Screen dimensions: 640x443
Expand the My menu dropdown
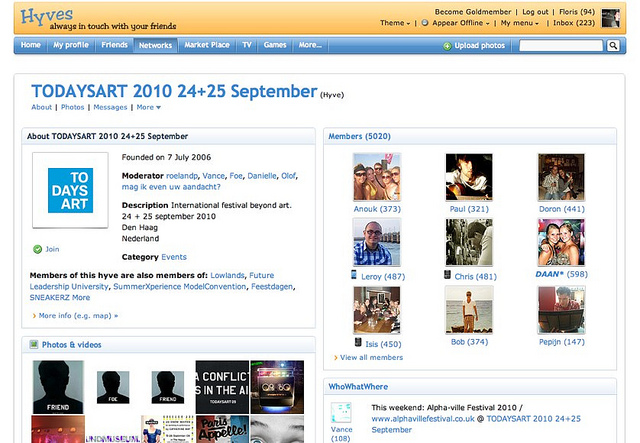[522, 23]
